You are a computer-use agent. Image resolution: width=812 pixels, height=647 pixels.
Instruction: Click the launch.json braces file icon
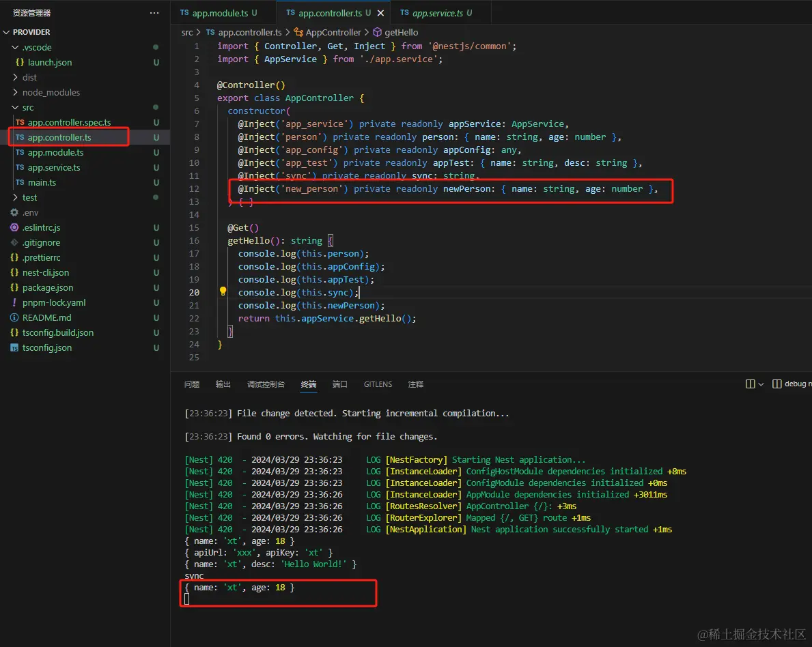point(20,62)
